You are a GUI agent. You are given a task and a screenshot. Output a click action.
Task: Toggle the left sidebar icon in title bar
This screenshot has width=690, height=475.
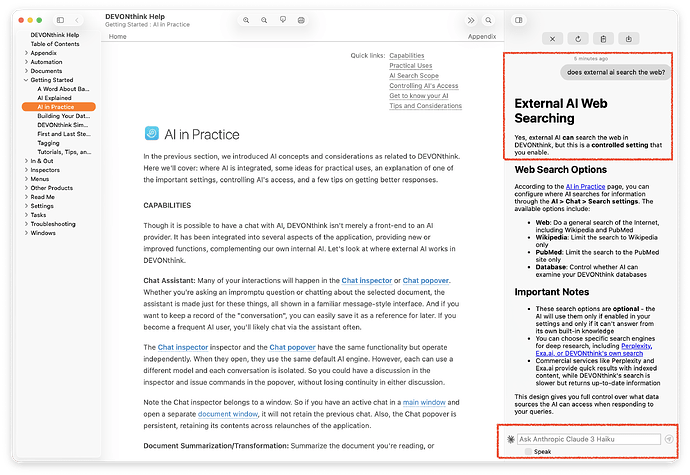pyautogui.click(x=60, y=20)
